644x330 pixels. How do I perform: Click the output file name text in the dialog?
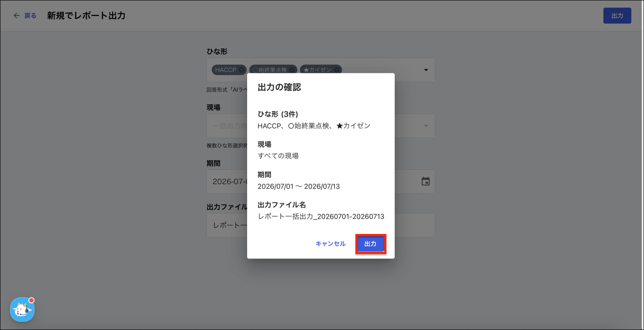tap(321, 217)
